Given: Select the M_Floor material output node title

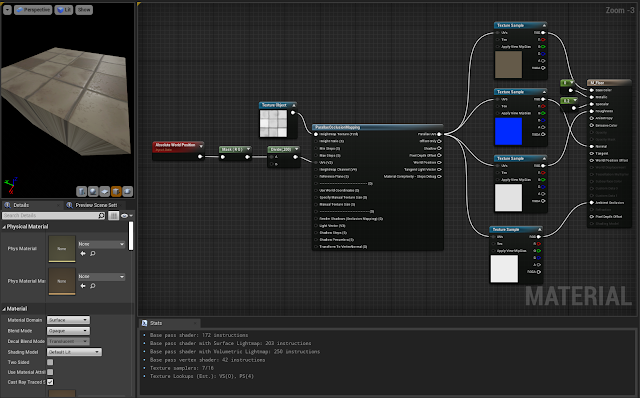Looking at the screenshot, I should point(597,82).
